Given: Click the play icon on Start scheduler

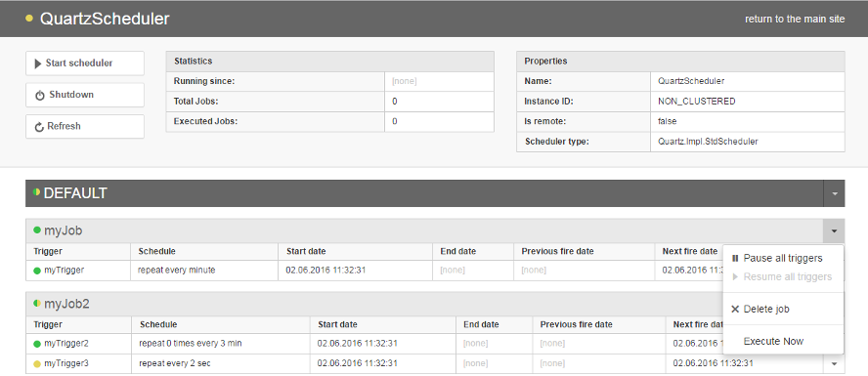Looking at the screenshot, I should [38, 63].
